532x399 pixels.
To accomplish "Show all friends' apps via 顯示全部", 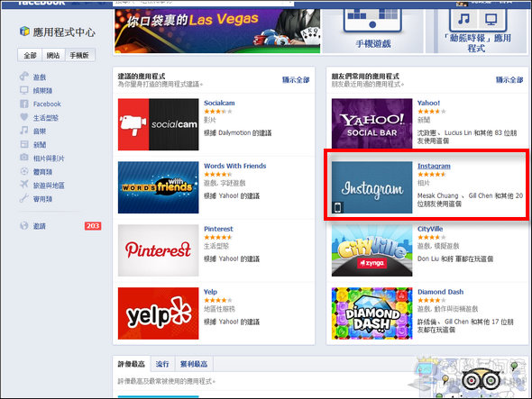I will (x=509, y=79).
